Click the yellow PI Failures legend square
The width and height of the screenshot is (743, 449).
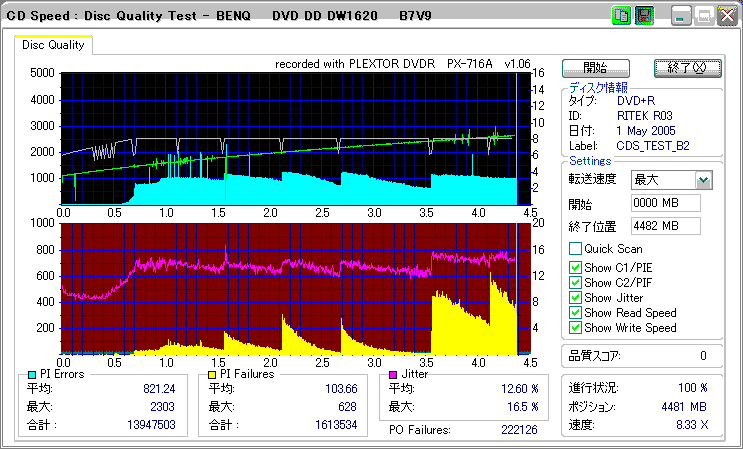(212, 375)
